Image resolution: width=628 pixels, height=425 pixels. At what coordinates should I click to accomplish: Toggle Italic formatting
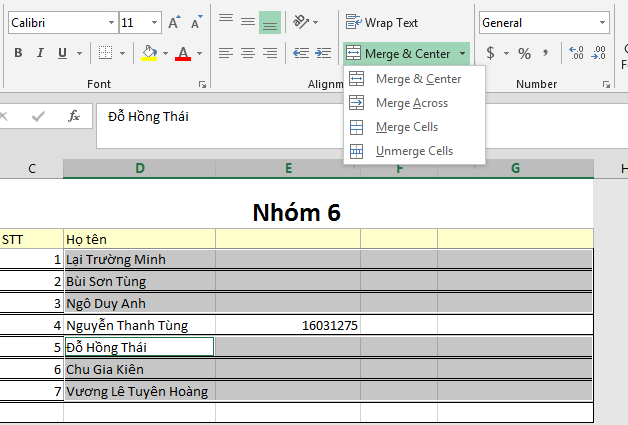40,53
